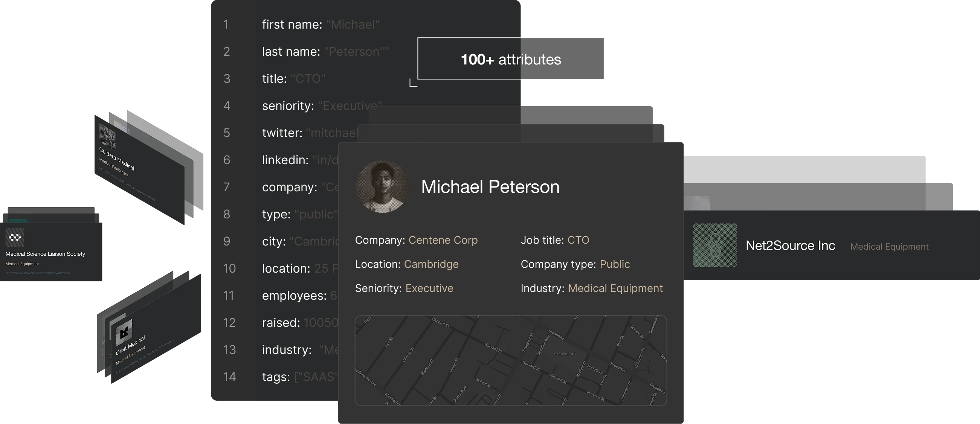980x424 pixels.
Task: Select the CTO job title value
Action: click(x=578, y=240)
